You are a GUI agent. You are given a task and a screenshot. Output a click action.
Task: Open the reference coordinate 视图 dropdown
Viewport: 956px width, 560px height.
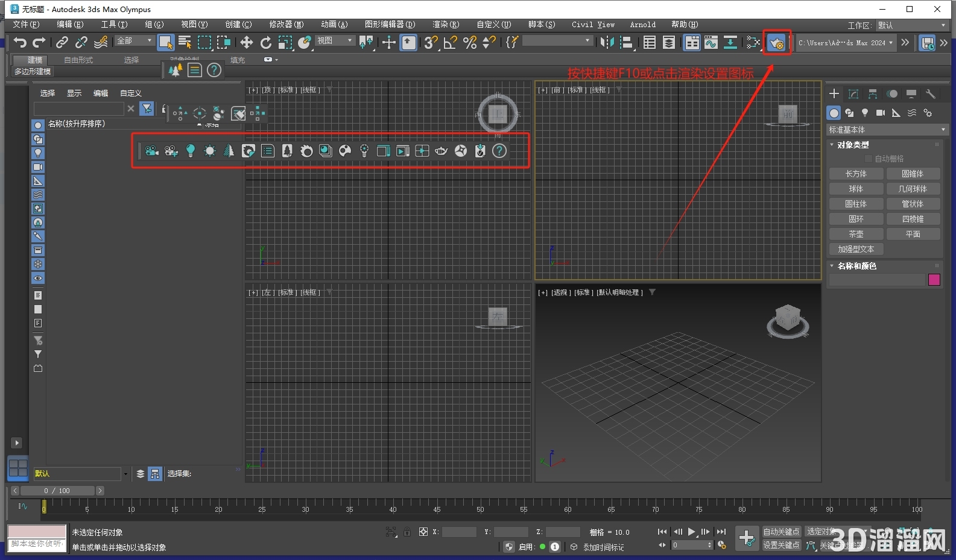click(335, 40)
